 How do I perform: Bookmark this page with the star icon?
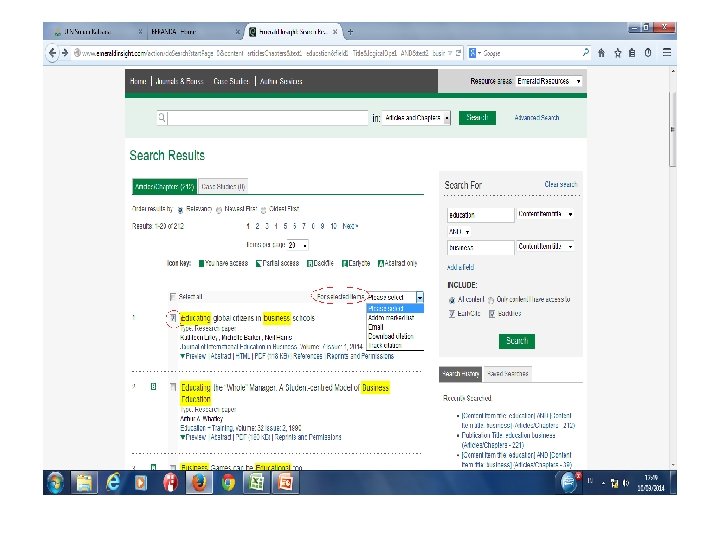click(x=618, y=53)
